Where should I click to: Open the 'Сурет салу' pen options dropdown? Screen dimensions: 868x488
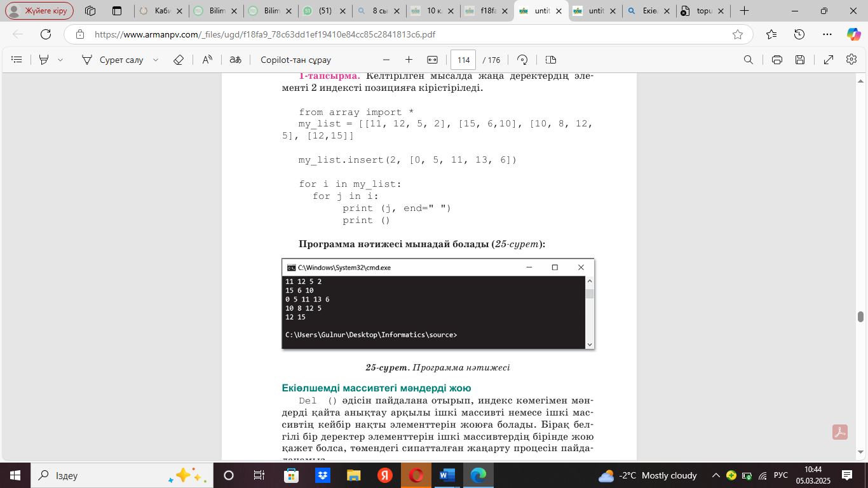(x=156, y=60)
